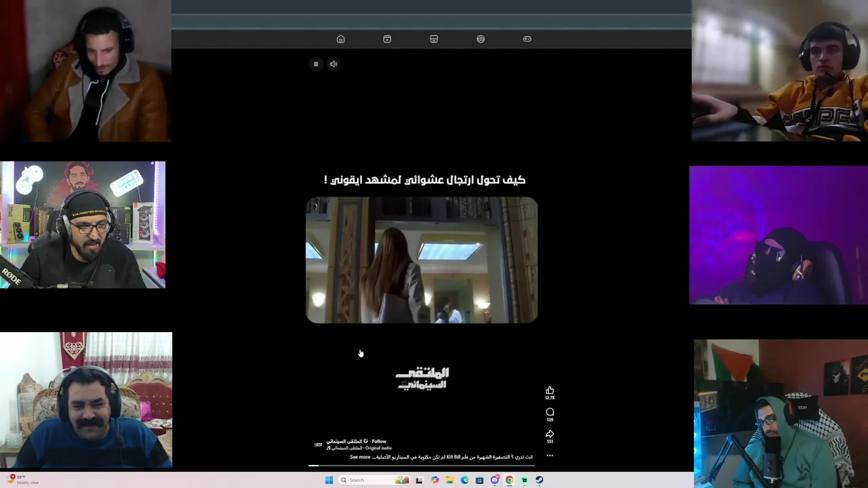Viewport: 868px width, 488px height.
Task: Open Microsoft Edge from the taskbar
Action: tap(465, 480)
